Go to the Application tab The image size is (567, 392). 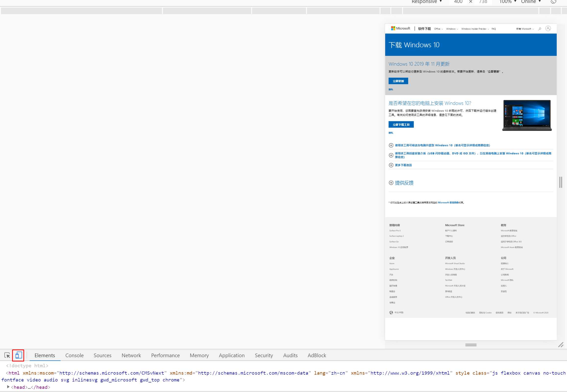click(232, 355)
